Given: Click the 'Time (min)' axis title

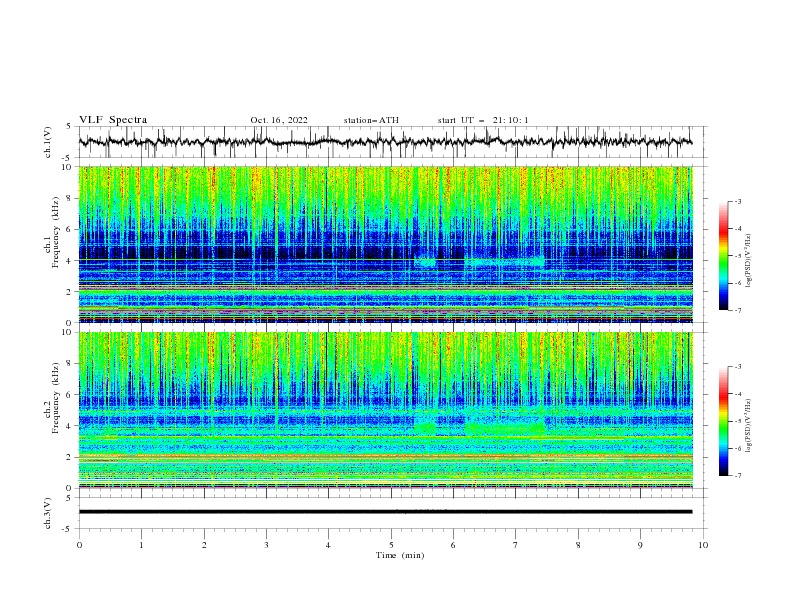Looking at the screenshot, I should pyautogui.click(x=400, y=555).
